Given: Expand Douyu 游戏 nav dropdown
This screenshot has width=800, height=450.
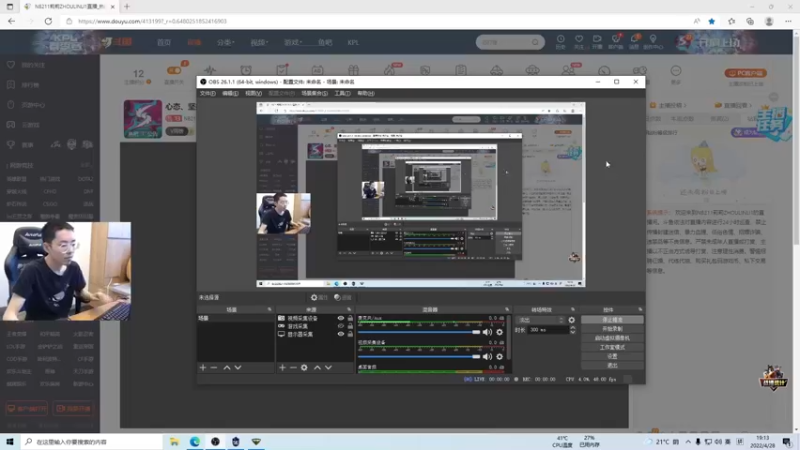Looking at the screenshot, I should coord(293,42).
